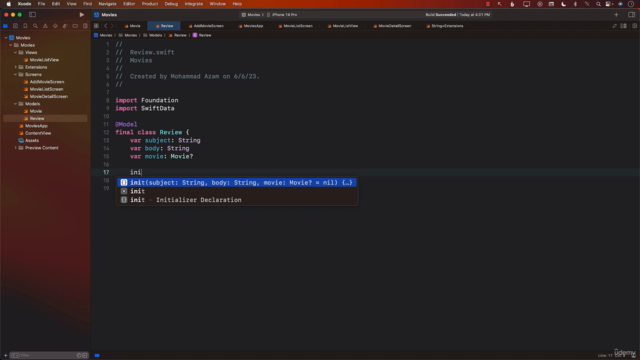Viewport: 640px width, 360px height.
Task: Collapse the Movies project root
Action: click(6, 38)
